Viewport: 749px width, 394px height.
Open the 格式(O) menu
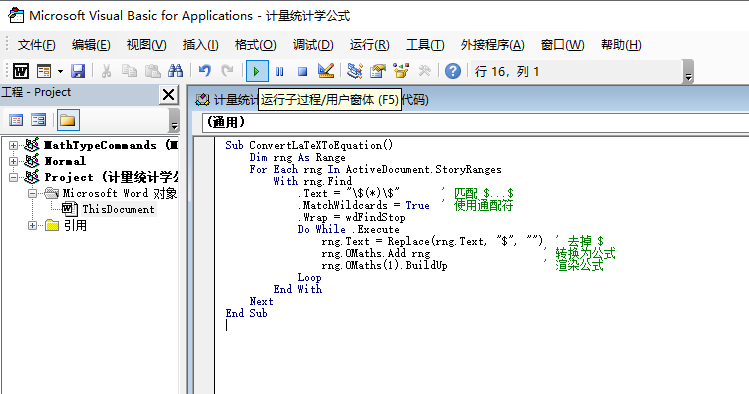point(256,45)
